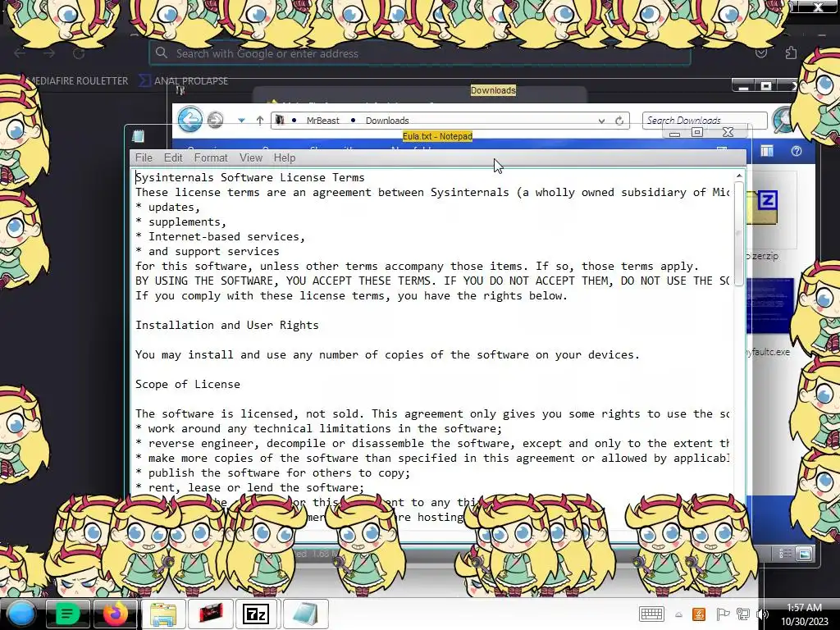Click the Search Downloads box
The image size is (840, 630).
tap(705, 121)
